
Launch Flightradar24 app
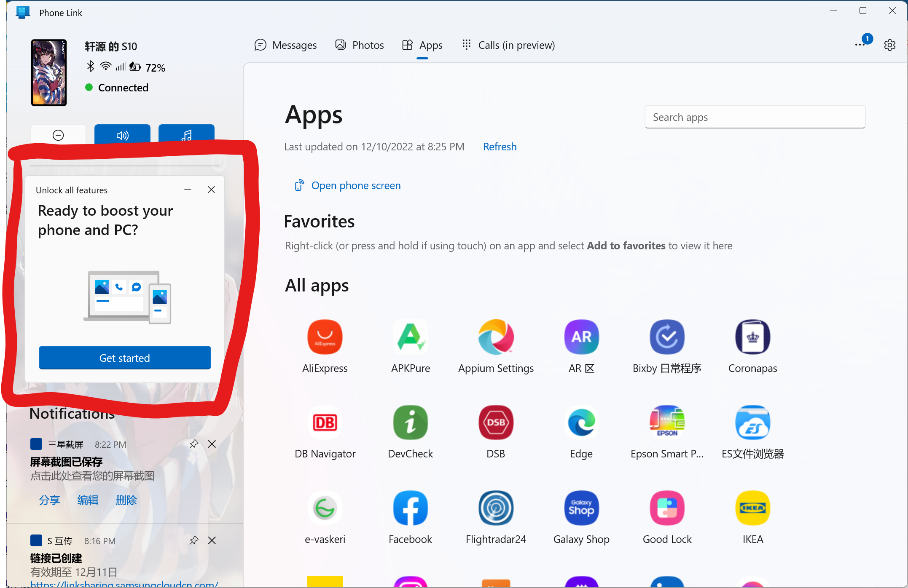coord(496,508)
